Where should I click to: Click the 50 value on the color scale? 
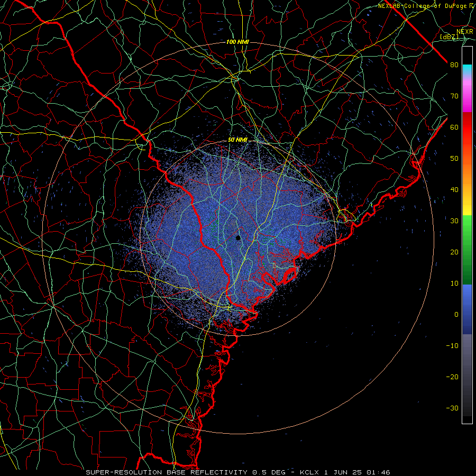[454, 159]
